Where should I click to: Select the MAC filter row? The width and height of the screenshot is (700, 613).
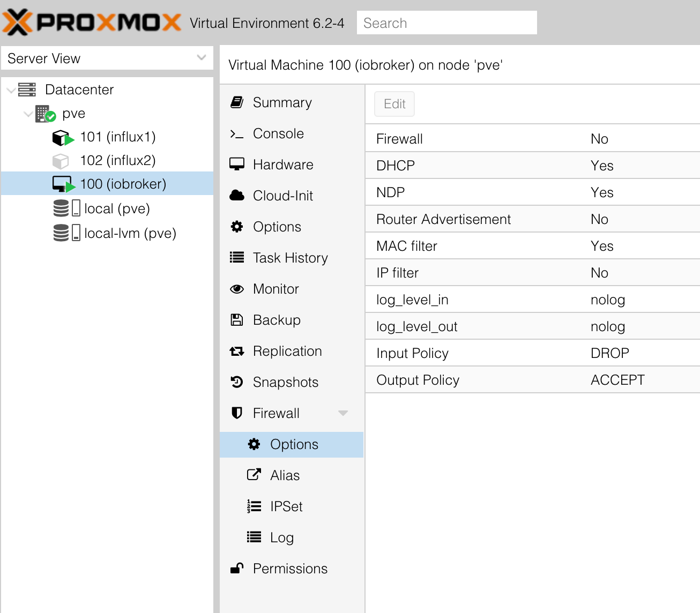(x=533, y=246)
